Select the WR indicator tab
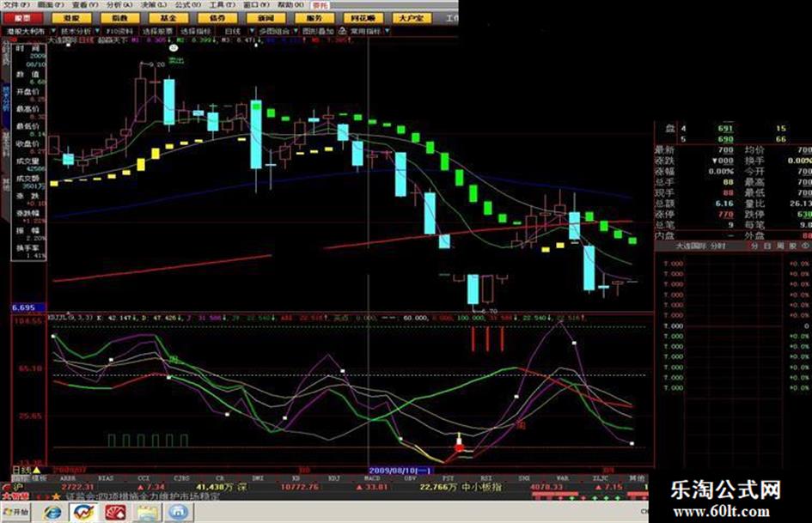Image resolution: width=812 pixels, height=523 pixels. pos(563,478)
